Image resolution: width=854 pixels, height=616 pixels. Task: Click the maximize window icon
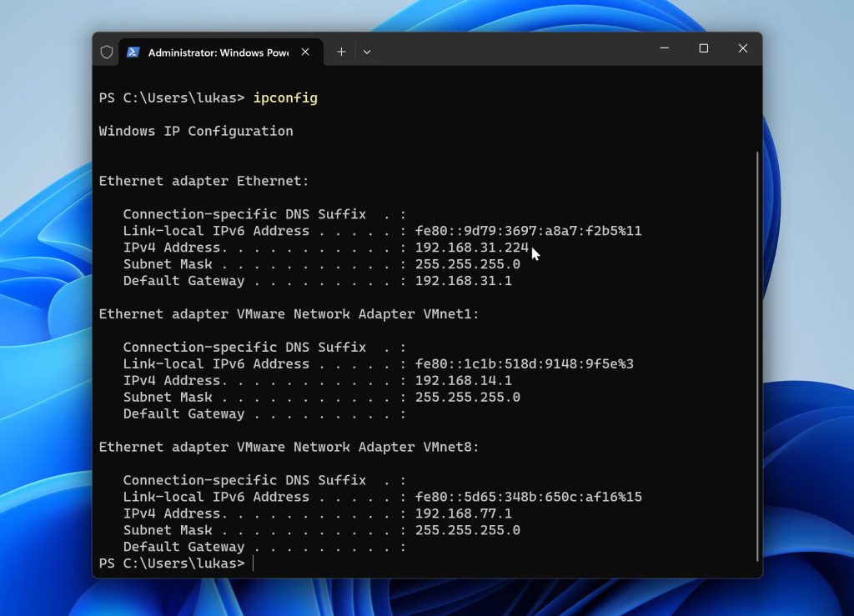pyautogui.click(x=703, y=49)
